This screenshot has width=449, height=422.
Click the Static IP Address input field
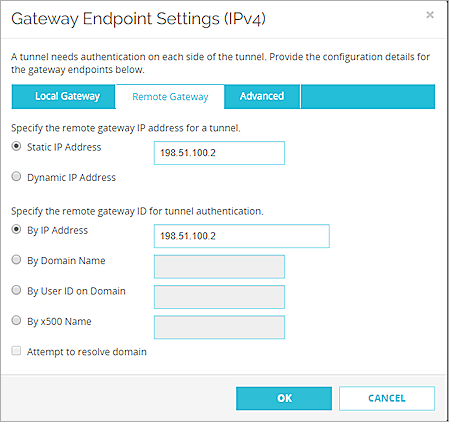tap(219, 153)
